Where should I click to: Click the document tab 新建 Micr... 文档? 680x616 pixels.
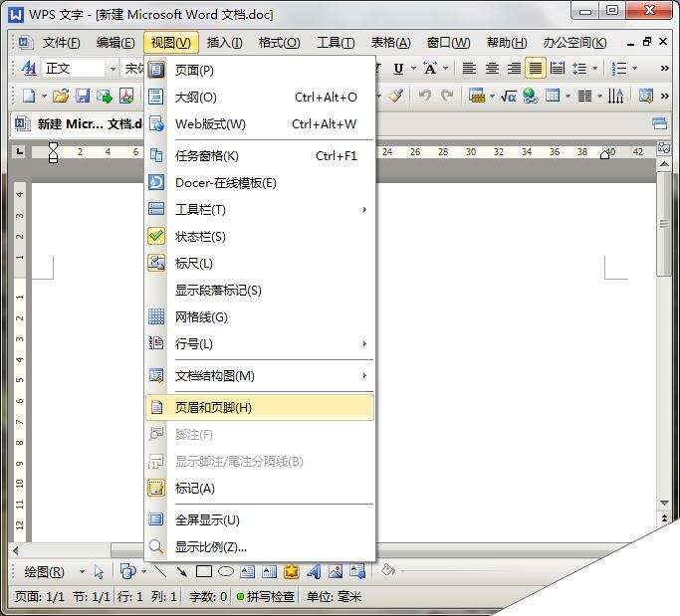(78, 124)
